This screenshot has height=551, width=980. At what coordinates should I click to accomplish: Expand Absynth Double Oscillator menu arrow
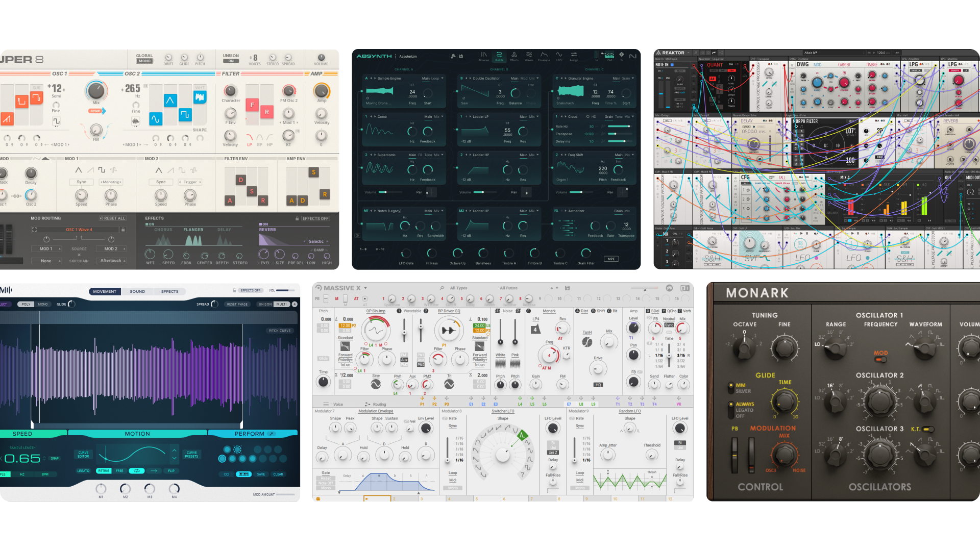pos(538,79)
